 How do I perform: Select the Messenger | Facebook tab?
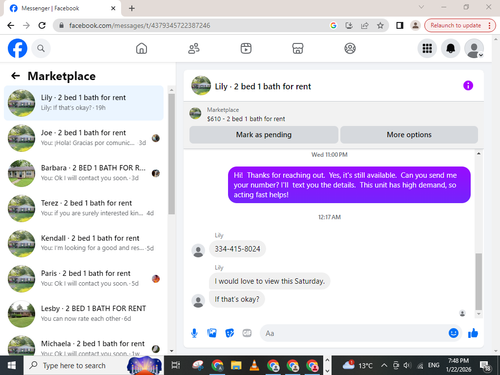pos(62,8)
